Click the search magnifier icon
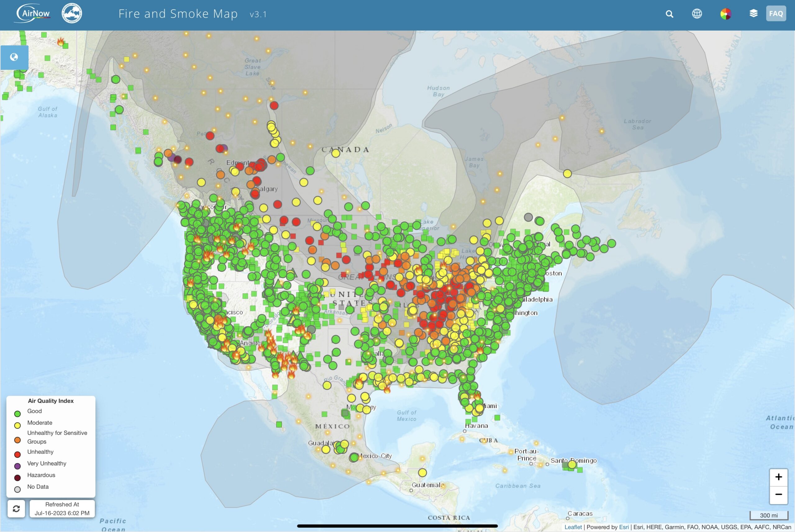This screenshot has height=532, width=795. point(669,14)
